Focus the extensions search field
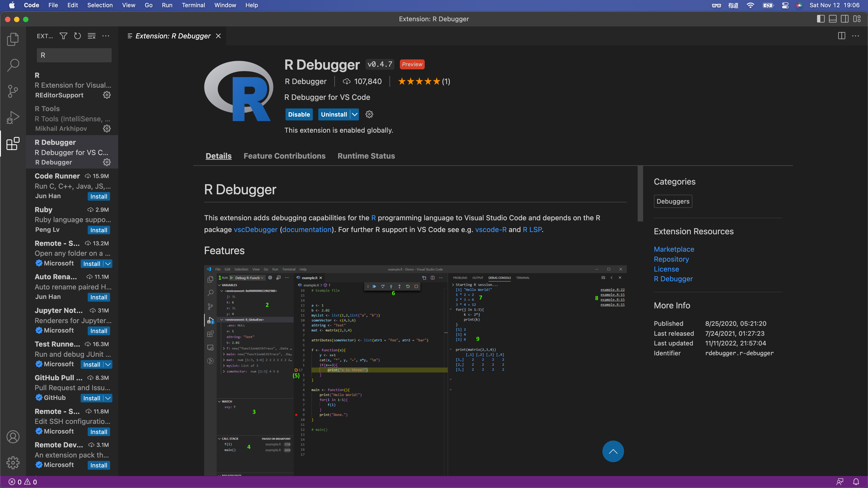 coord(74,55)
